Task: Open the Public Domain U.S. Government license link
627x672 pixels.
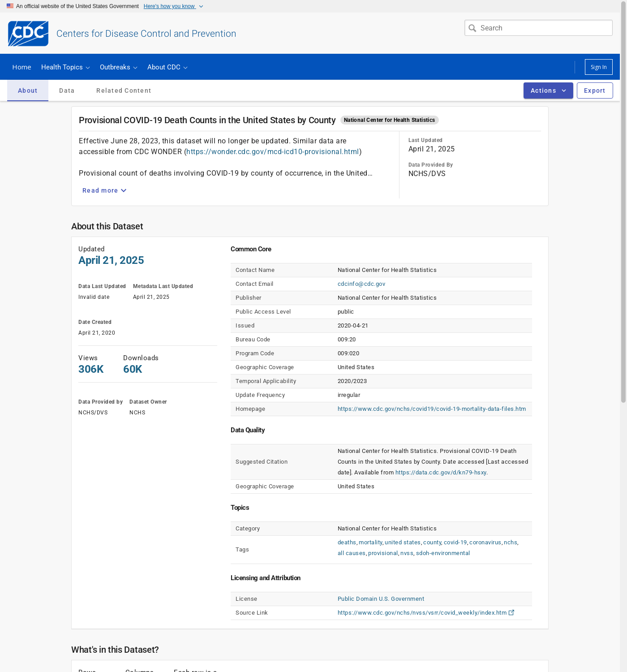Action: pos(381,599)
